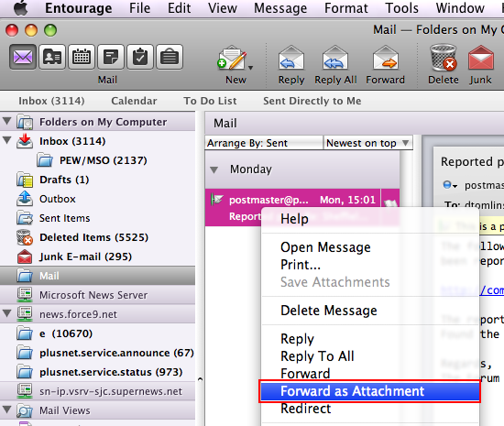
Task: Toggle the flag on postmaster message
Action: coord(389,203)
